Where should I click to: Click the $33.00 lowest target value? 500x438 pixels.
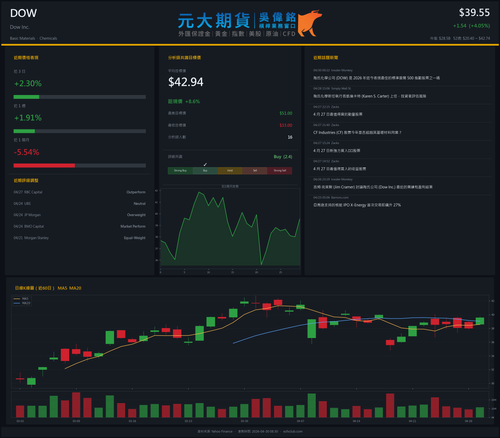[x=286, y=125]
